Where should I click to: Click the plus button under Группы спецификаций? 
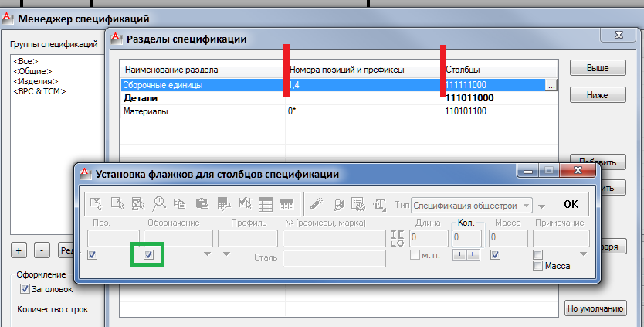(19, 250)
